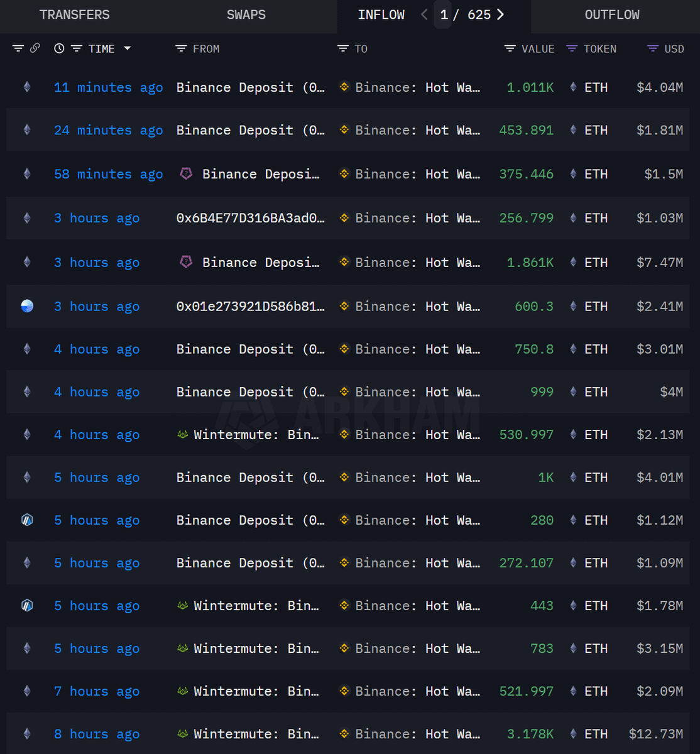
Task: Select the INFLOW tab
Action: tap(381, 14)
